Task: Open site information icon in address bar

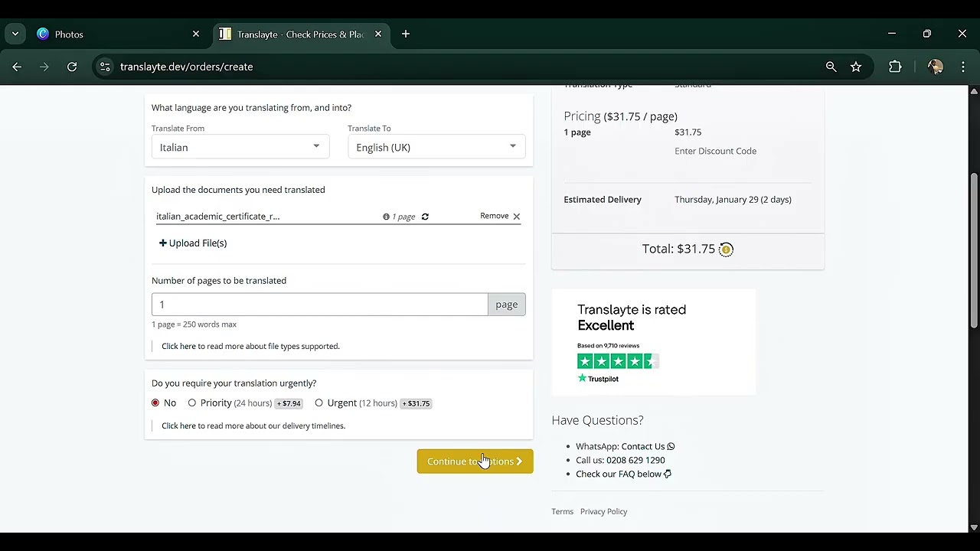Action: (x=105, y=67)
